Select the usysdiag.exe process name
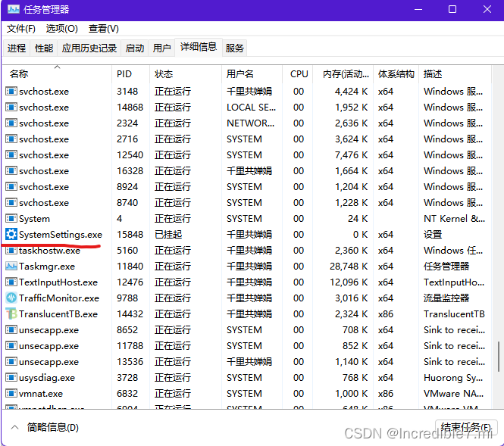 click(47, 378)
